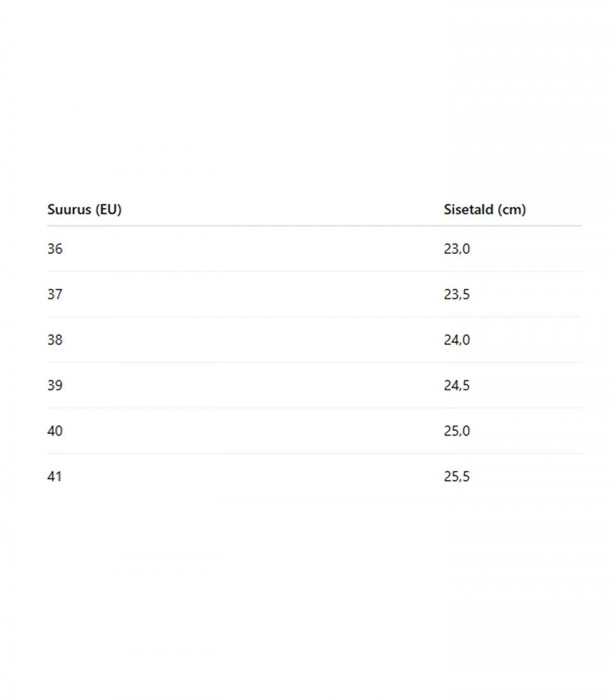Select size 40 in the table
This screenshot has width=612, height=700.
point(55,431)
